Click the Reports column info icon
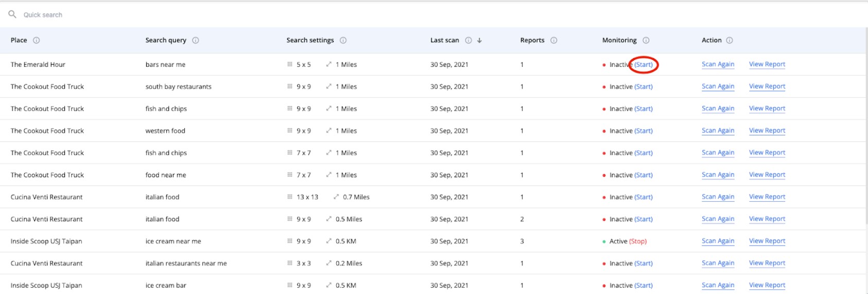 [x=554, y=40]
